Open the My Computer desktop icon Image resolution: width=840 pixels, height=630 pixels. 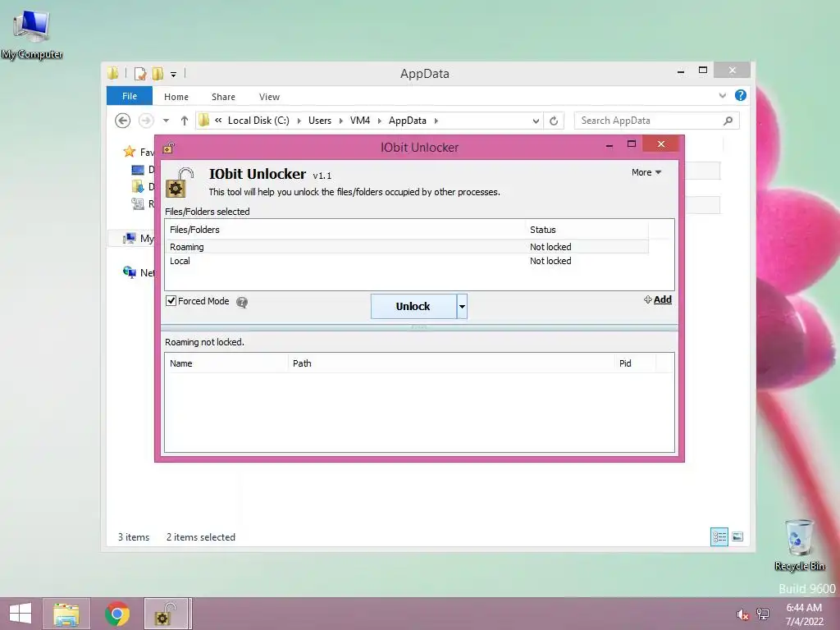[x=32, y=34]
